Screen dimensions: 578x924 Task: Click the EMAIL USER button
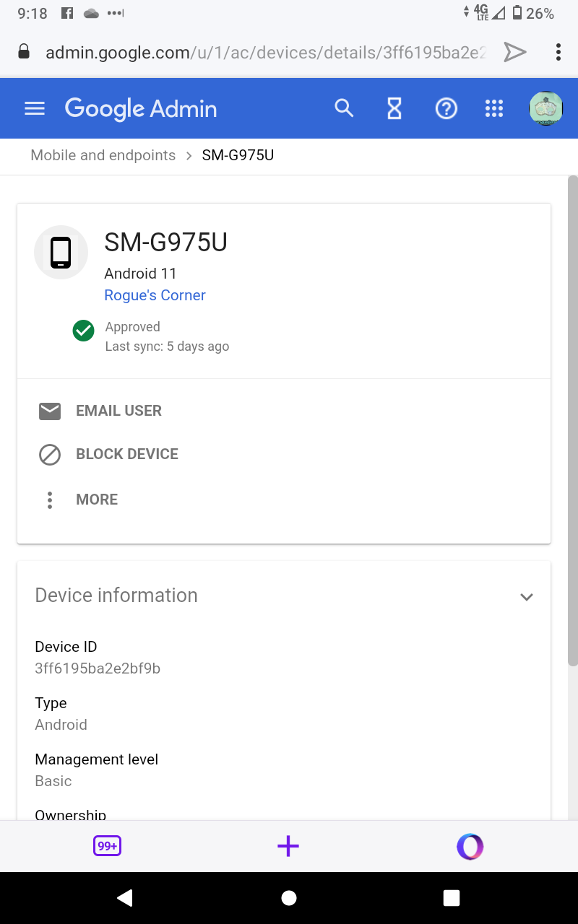coord(118,411)
